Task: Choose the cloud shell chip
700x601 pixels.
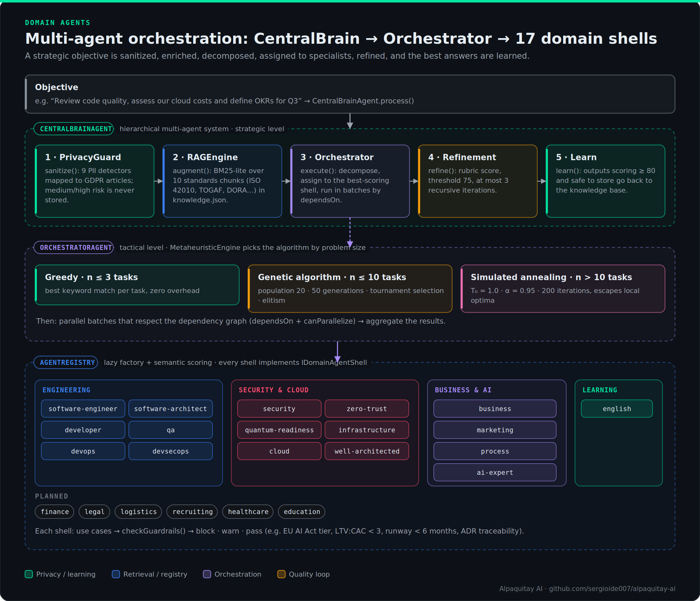Action: [x=279, y=451]
